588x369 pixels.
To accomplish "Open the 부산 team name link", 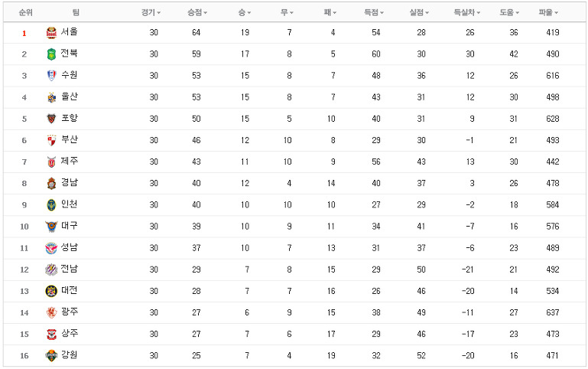I will point(70,139).
